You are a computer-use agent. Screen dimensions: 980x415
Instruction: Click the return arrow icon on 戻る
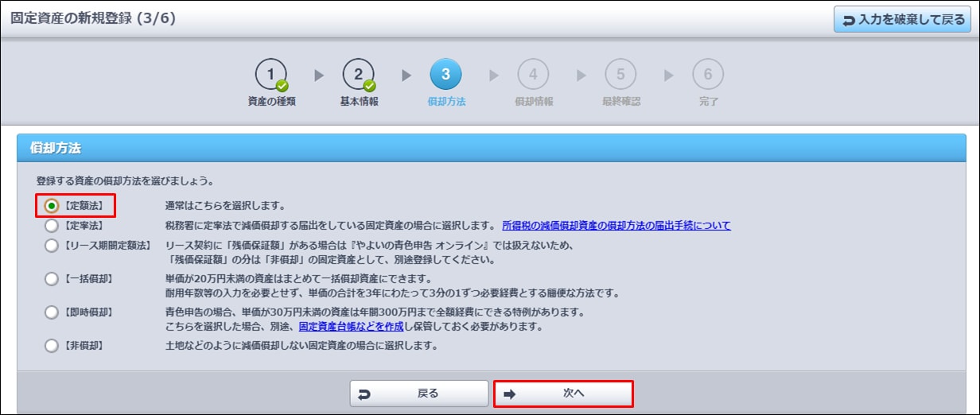(365, 394)
